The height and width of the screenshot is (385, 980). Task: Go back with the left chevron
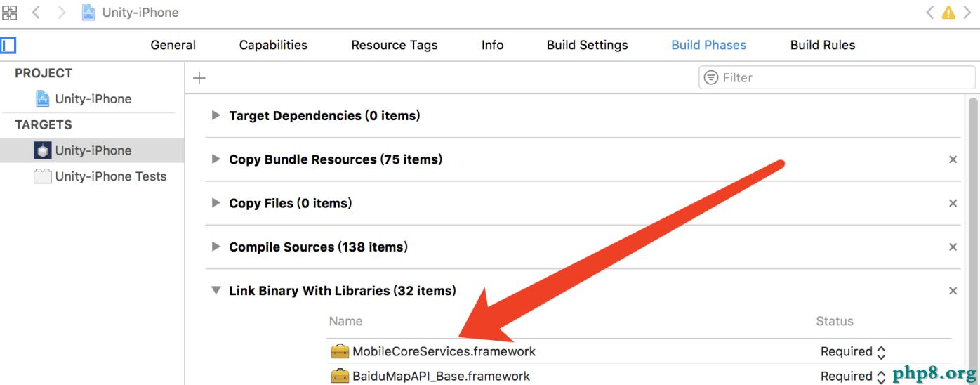tap(36, 12)
